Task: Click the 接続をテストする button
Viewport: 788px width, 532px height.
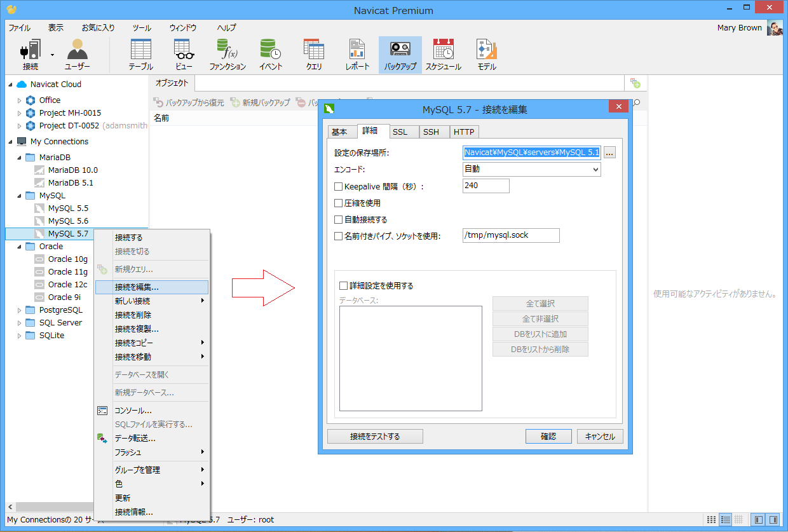Action: [375, 437]
